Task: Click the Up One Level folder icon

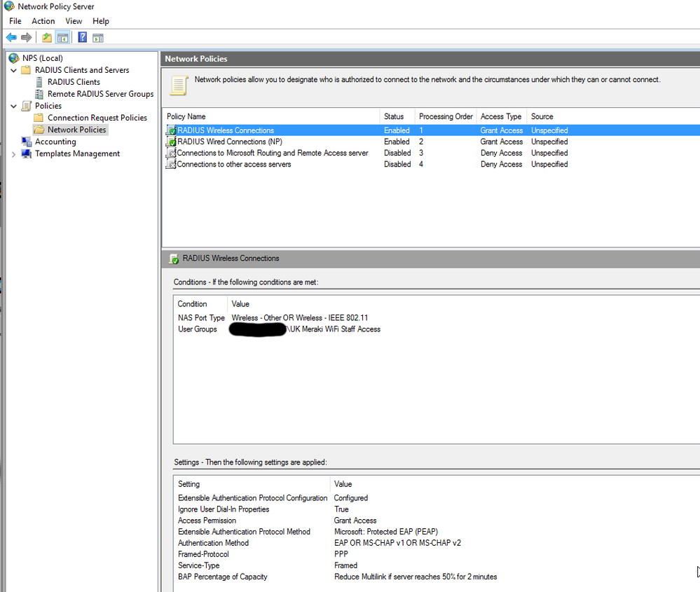Action: point(47,38)
